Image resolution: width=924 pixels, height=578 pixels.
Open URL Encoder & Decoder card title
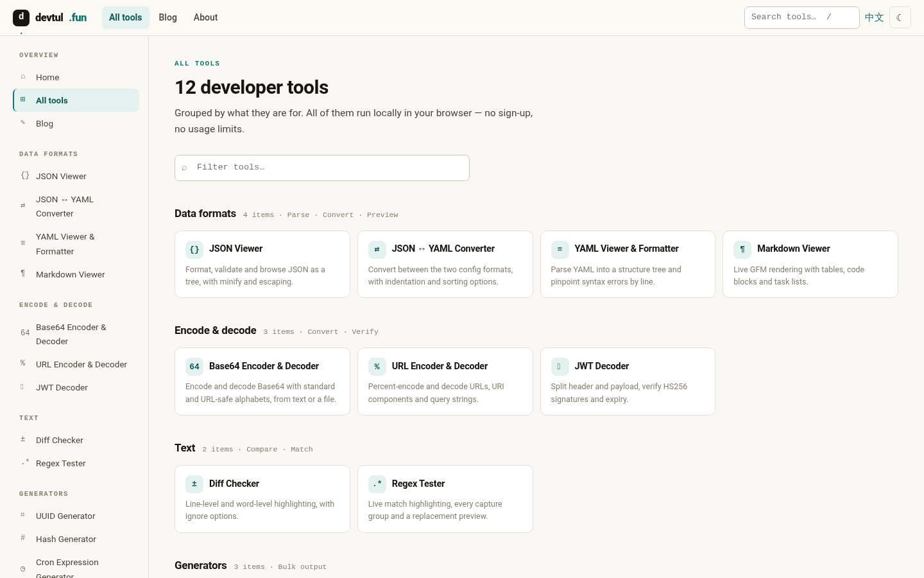440,366
